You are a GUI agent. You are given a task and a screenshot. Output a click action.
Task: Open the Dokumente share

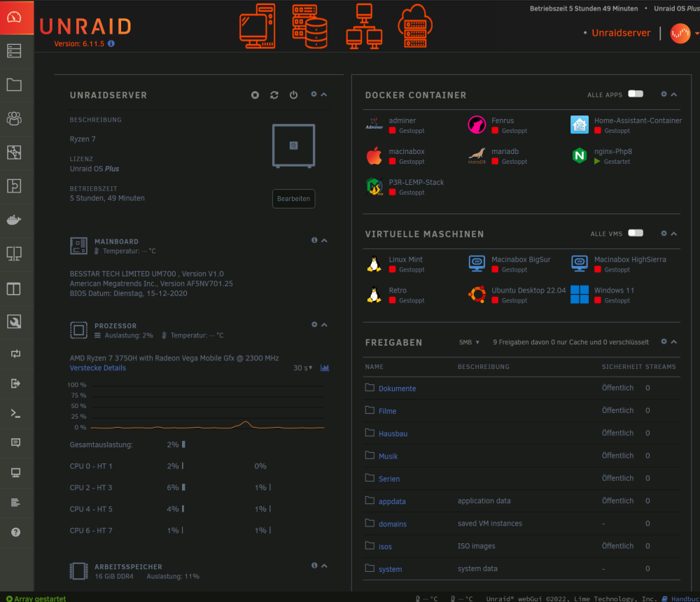398,388
